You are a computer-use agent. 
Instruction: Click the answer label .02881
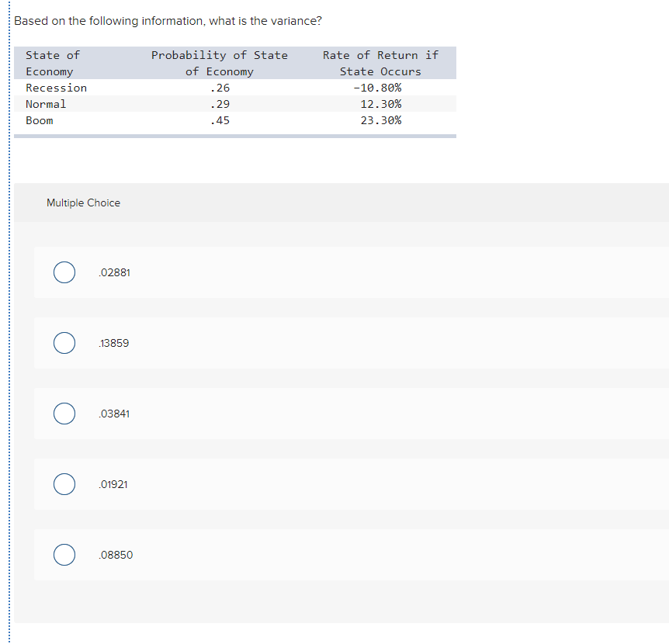[x=114, y=272]
